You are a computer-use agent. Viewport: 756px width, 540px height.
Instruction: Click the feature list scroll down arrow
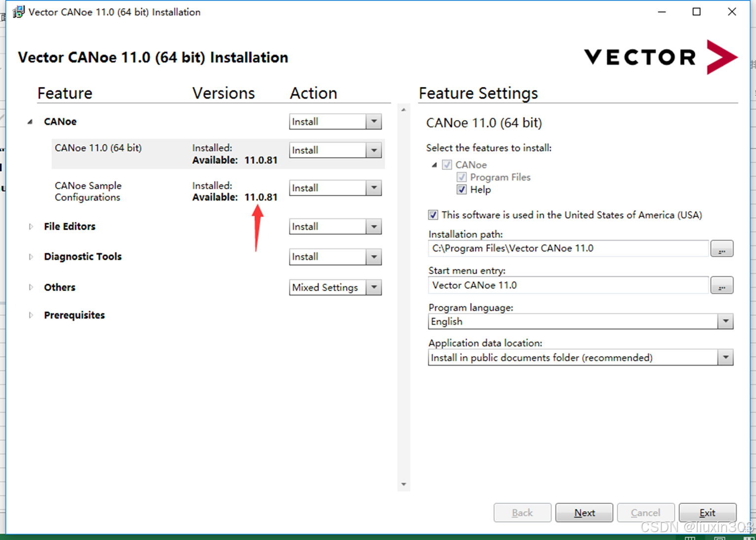[x=404, y=484]
